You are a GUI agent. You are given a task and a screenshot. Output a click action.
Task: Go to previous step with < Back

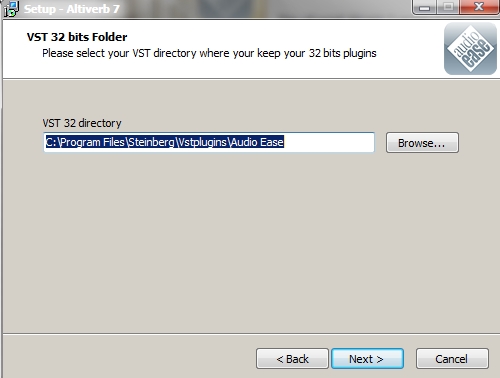[292, 359]
